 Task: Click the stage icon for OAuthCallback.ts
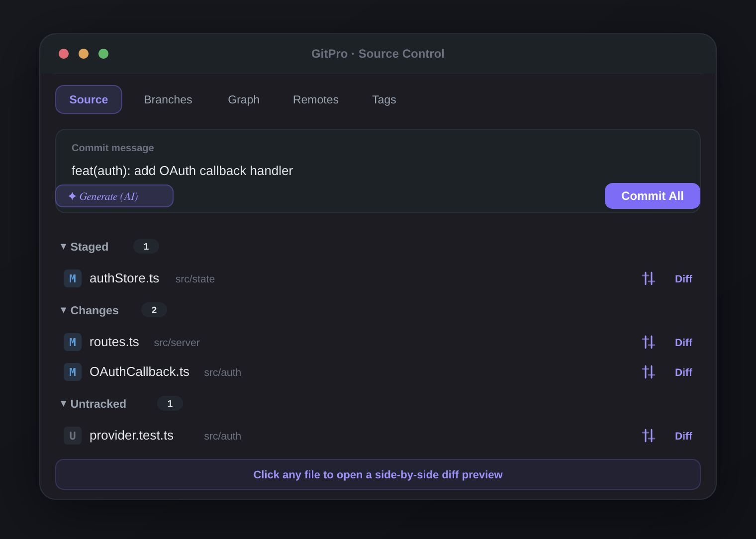(649, 372)
